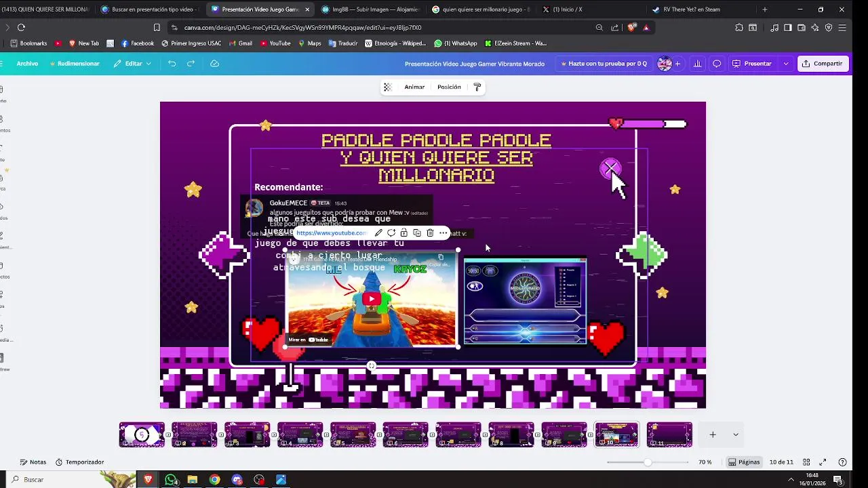Image resolution: width=868 pixels, height=488 pixels.
Task: Open the comments speech bubble in header
Action: [717, 64]
